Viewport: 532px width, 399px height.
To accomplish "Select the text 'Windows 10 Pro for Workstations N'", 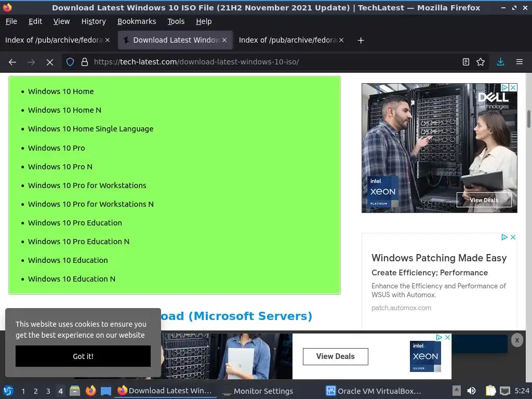I will [90, 204].
